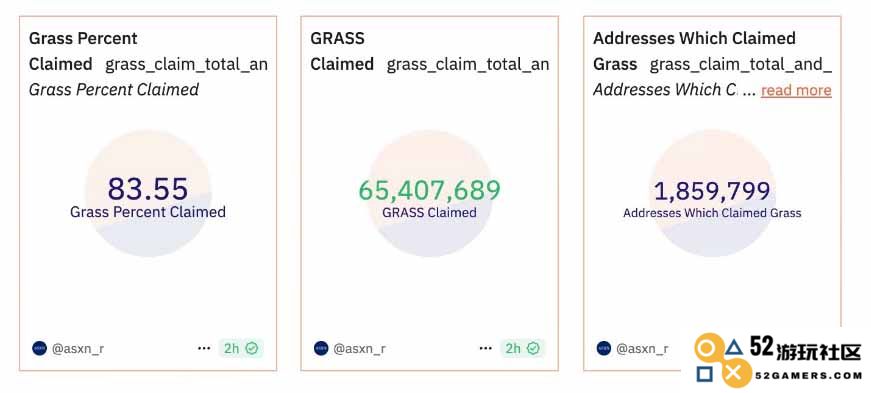Image resolution: width=871 pixels, height=393 pixels.
Task: Expand description via read more link
Action: click(796, 90)
